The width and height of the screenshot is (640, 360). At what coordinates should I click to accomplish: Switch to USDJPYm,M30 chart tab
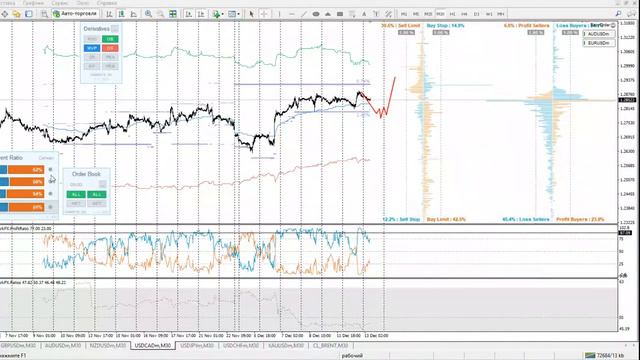(197, 346)
